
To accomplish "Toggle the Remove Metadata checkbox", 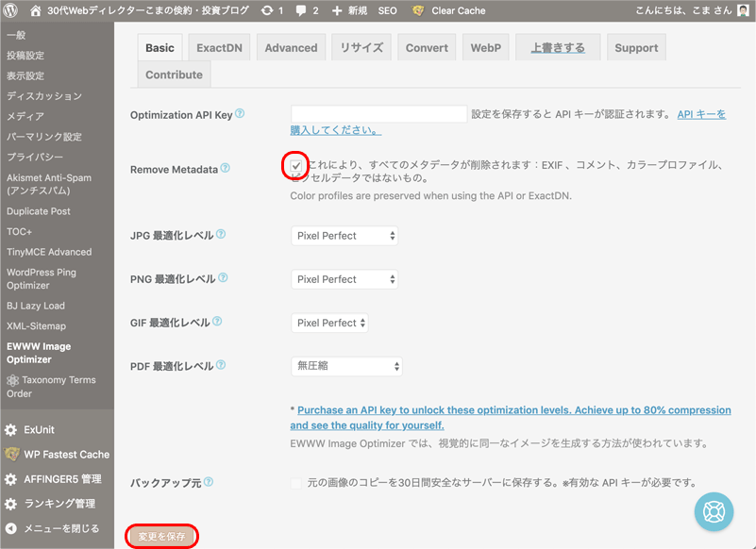I will click(296, 166).
